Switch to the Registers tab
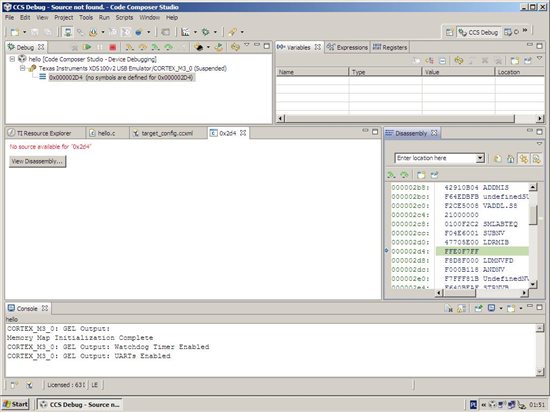 pos(390,47)
